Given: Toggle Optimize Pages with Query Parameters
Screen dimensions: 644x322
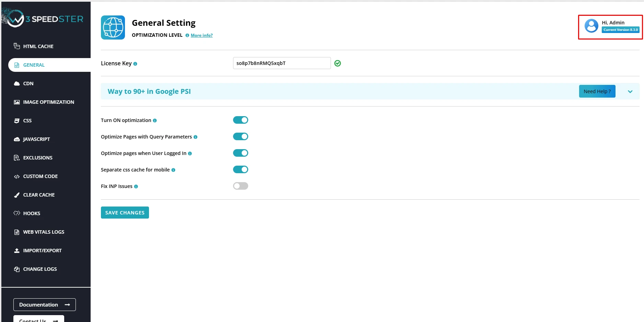Looking at the screenshot, I should click(x=240, y=136).
